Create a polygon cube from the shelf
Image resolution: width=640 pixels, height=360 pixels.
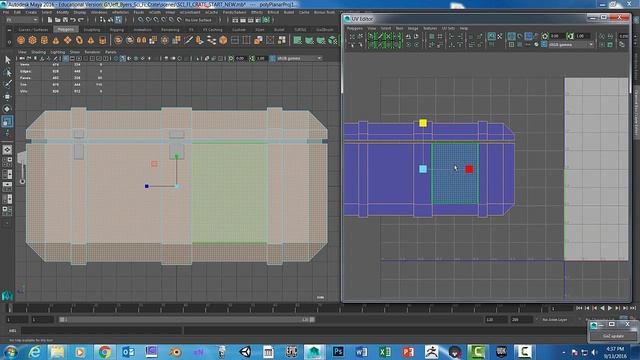pos(32,40)
